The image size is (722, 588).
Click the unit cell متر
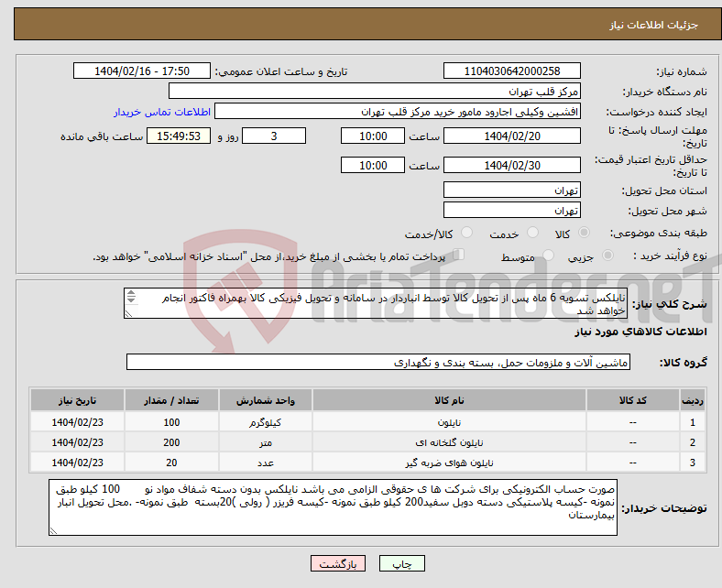[x=265, y=442]
